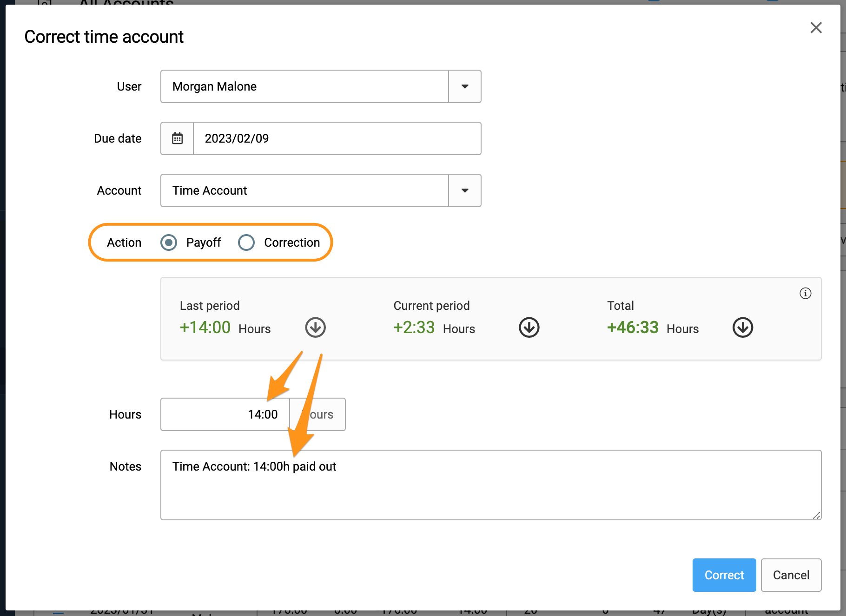Click the info icon in hours summary panel

(805, 293)
